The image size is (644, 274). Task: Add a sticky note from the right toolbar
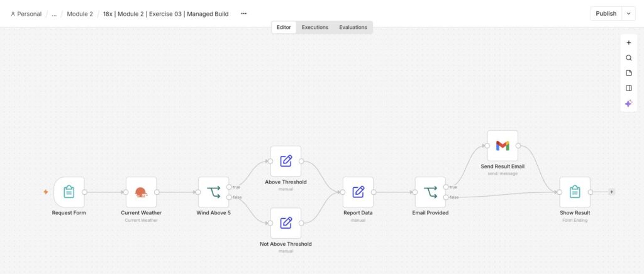628,73
